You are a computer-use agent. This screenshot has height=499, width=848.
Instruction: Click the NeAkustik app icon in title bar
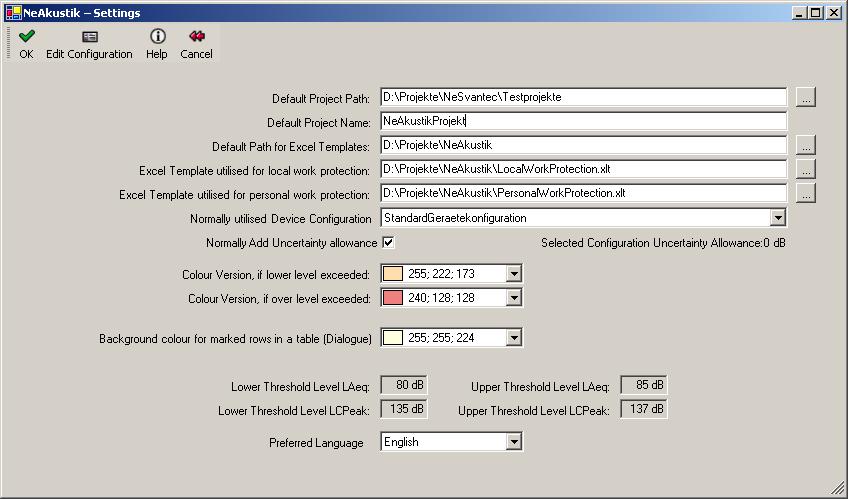pos(13,13)
